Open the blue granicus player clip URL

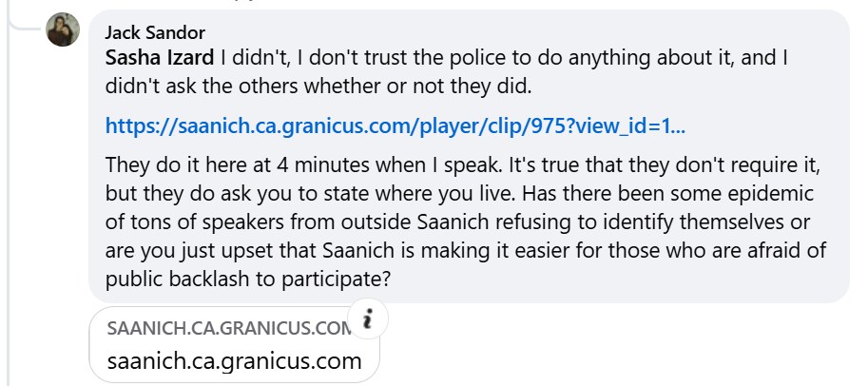(395, 125)
